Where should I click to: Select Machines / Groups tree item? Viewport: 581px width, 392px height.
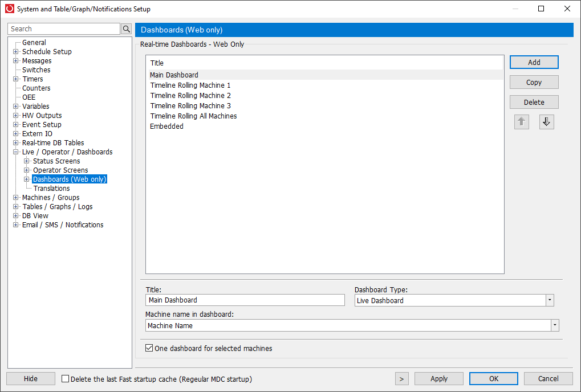point(51,197)
